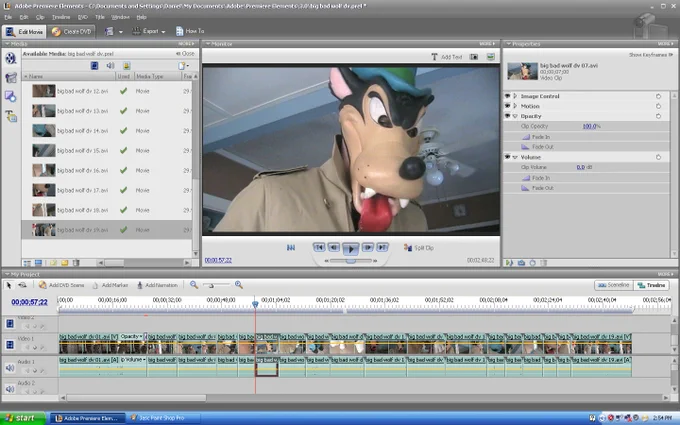The image size is (680, 425).
Task: Step back one frame in Monitor
Action: (333, 247)
